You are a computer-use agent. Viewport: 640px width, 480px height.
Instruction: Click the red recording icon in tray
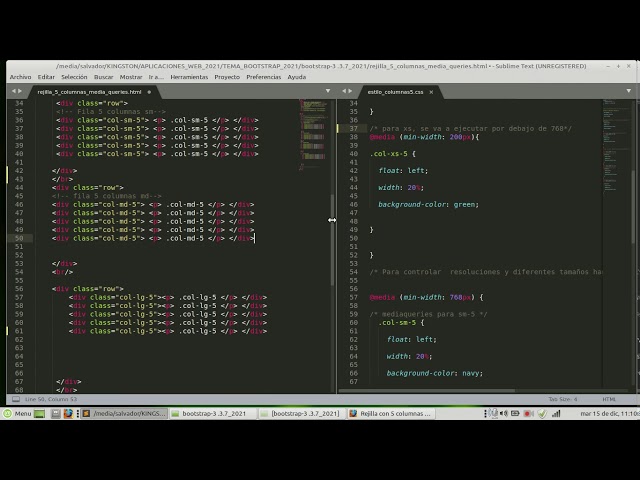(x=528, y=413)
